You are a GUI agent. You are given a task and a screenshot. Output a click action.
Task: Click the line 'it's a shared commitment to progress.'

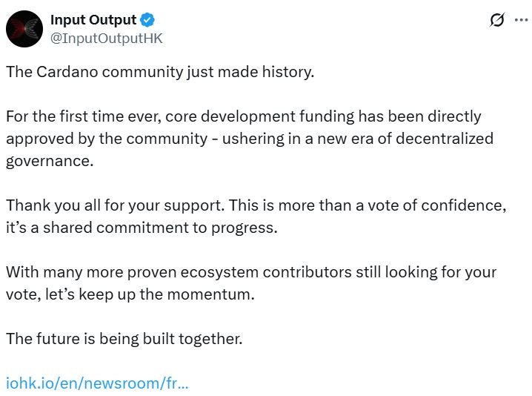tap(142, 228)
